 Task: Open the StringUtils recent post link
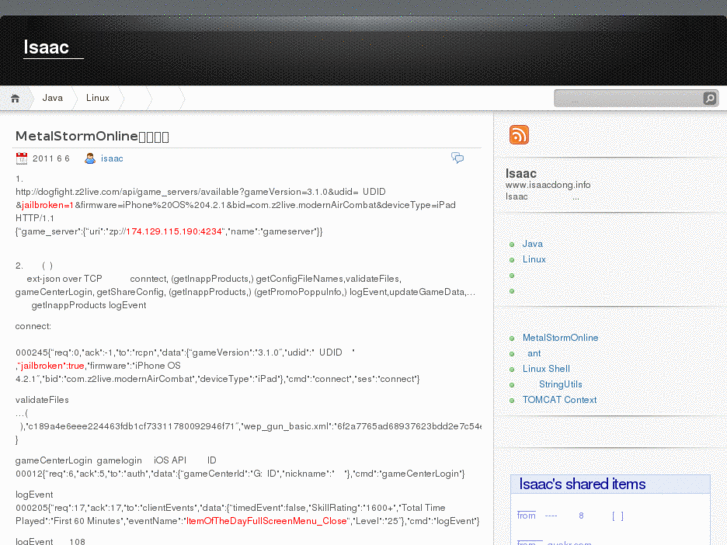pyautogui.click(x=560, y=384)
